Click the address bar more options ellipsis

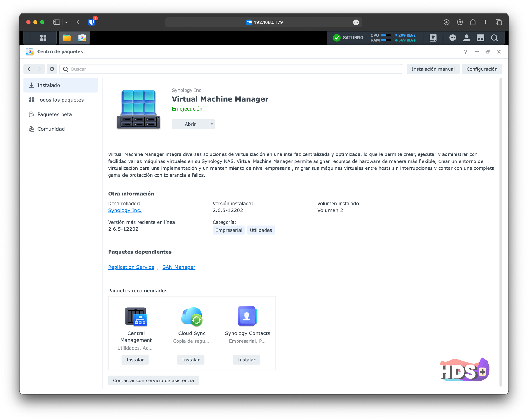356,22
